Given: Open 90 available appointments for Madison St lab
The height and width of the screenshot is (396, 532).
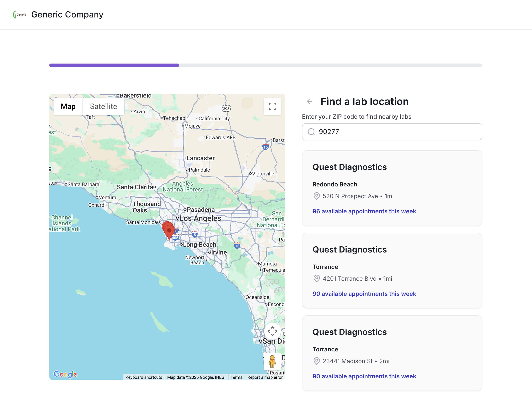Looking at the screenshot, I should pyautogui.click(x=364, y=376).
